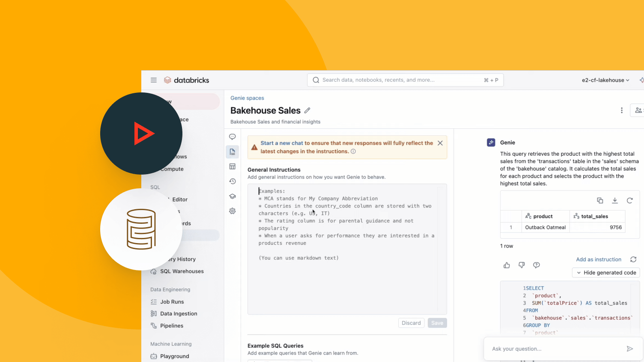This screenshot has height=362, width=644.
Task: Open the e2-cf-lakehouse workspace dropdown
Action: tap(605, 80)
